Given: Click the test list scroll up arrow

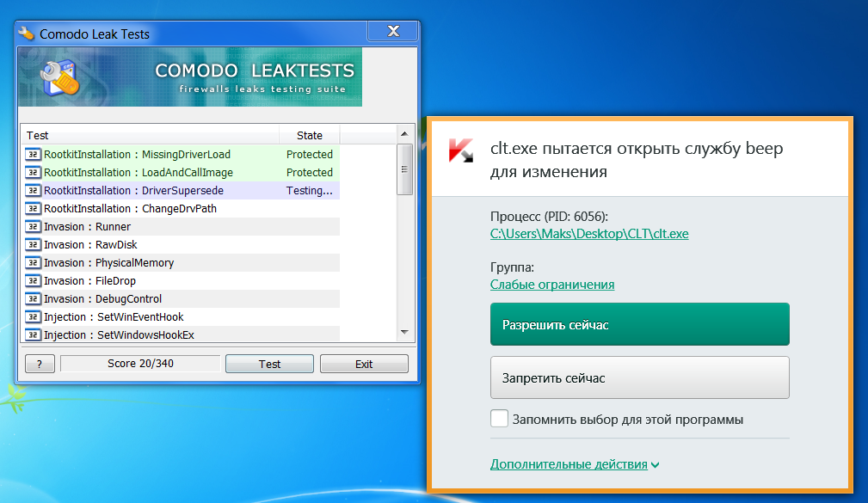Looking at the screenshot, I should coord(404,134).
